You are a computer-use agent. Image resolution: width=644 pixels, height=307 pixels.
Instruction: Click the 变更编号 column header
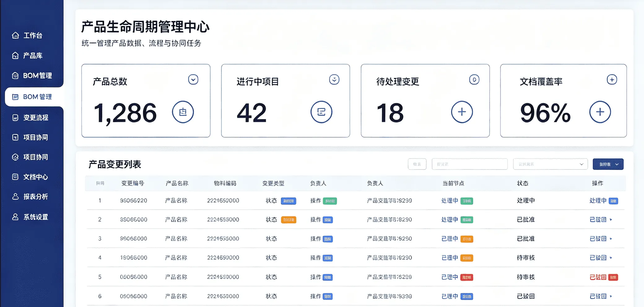pos(133,183)
